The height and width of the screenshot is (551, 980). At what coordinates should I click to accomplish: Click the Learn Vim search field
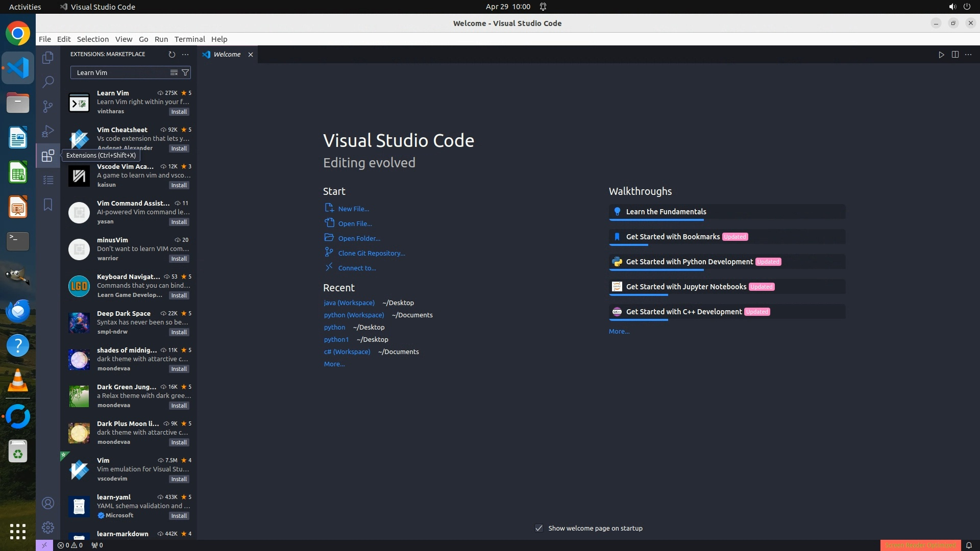point(120,72)
